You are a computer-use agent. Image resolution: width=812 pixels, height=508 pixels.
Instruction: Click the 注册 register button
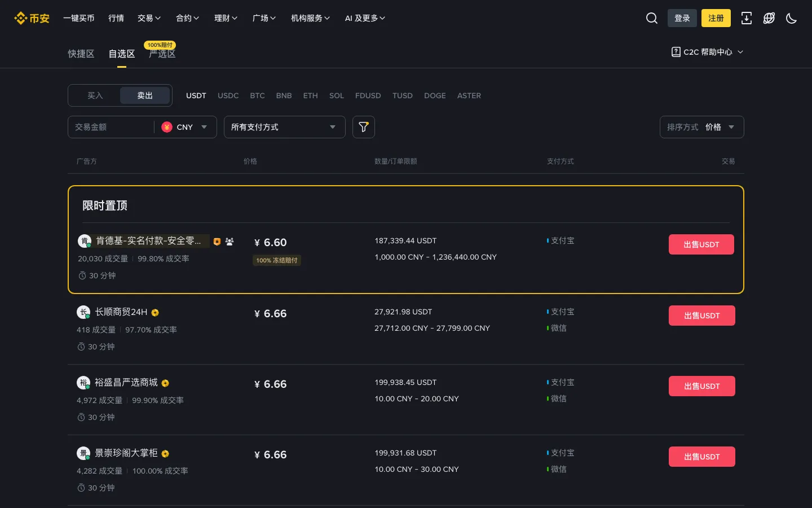716,18
